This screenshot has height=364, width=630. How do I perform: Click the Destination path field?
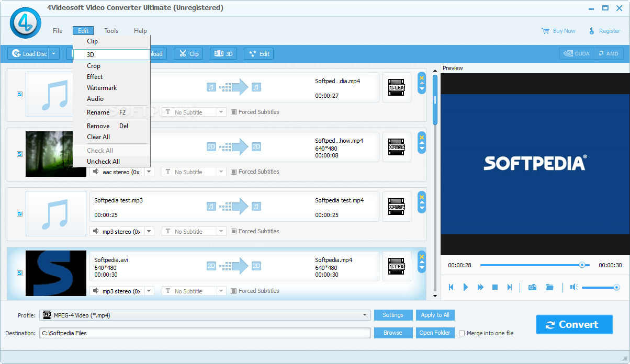pos(205,333)
